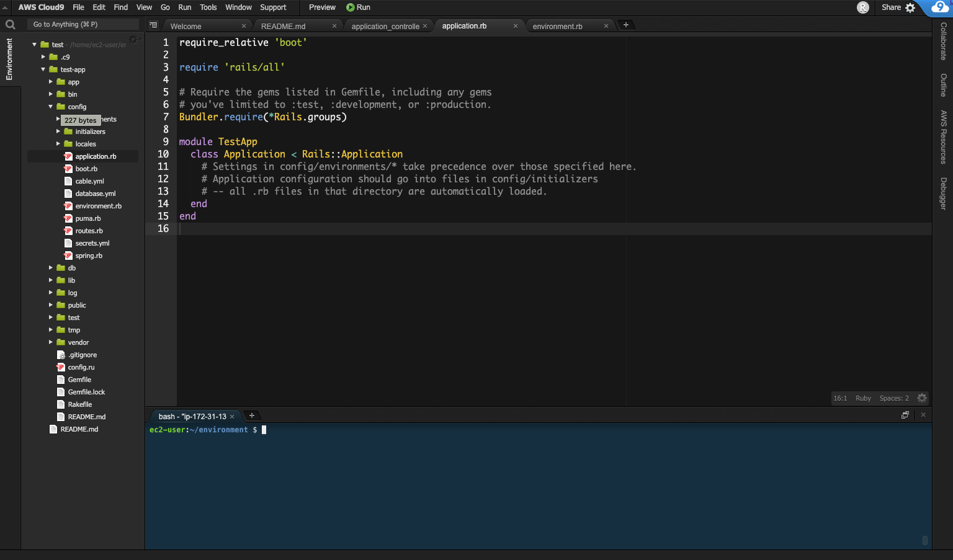Maximize the terminal panel with the restore icon

click(x=905, y=415)
